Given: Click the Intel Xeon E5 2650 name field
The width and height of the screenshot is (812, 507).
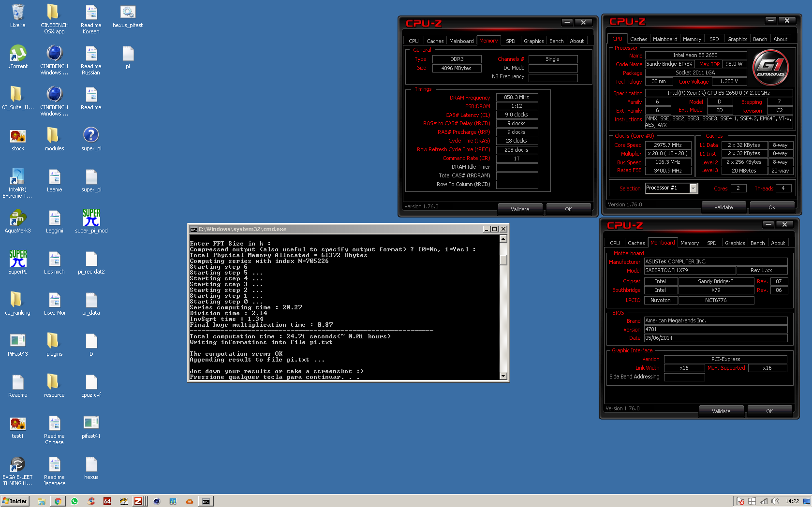Looking at the screenshot, I should [x=695, y=55].
